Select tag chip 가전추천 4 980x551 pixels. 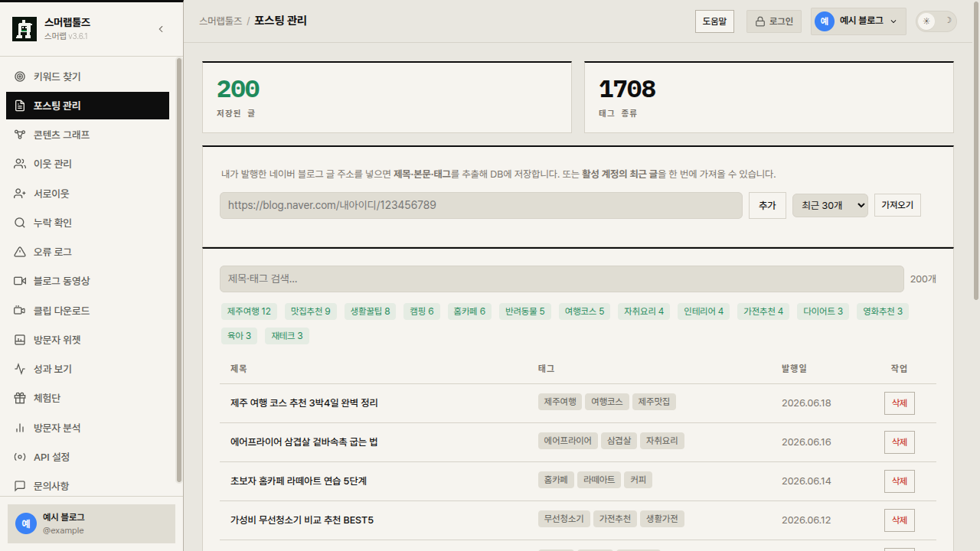tap(763, 311)
